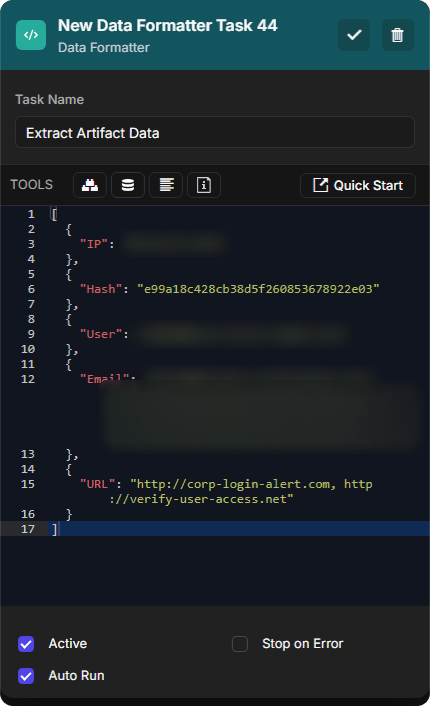Click the corp-login-alert.com URL text

(233, 484)
